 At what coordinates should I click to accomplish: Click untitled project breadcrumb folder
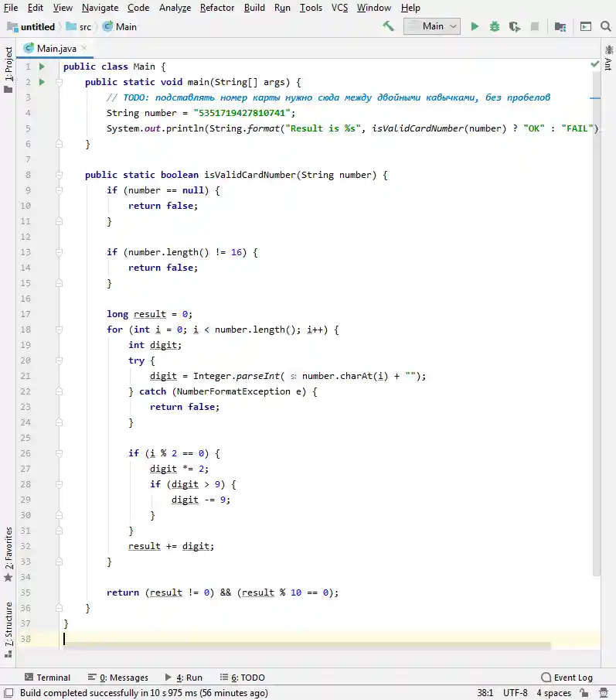click(x=31, y=27)
